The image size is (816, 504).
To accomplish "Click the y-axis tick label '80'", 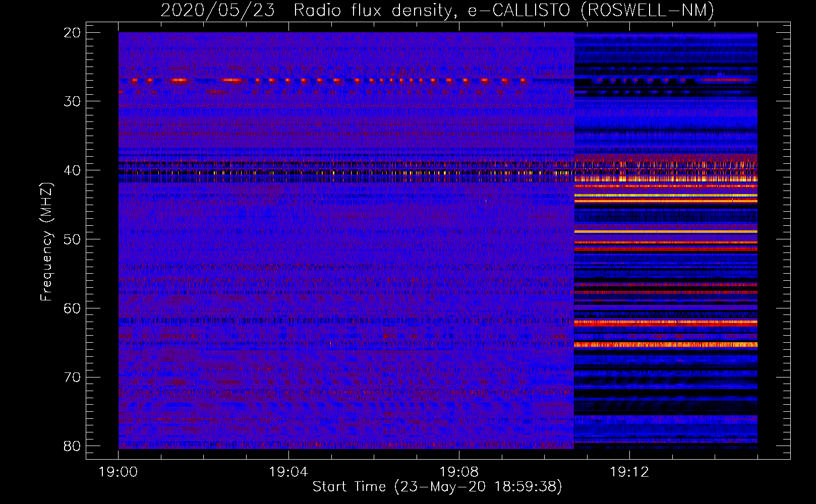I will (72, 446).
